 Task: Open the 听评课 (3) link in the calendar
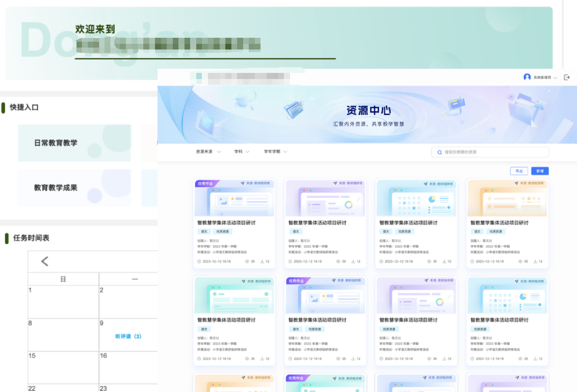(128, 336)
